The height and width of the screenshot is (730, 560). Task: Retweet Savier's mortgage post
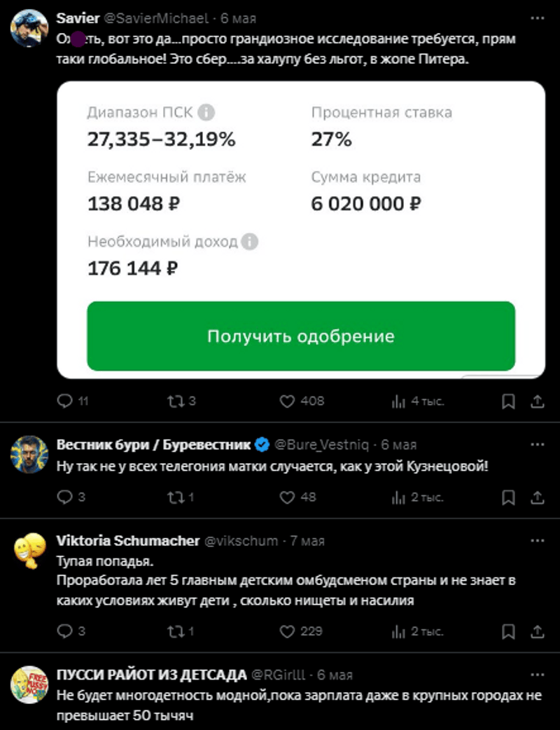pos(176,401)
